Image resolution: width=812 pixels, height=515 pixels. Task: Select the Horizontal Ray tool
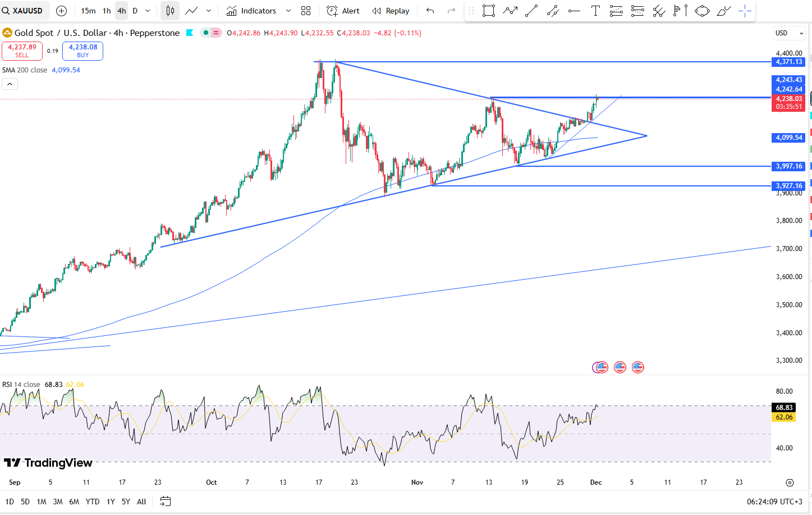coord(574,11)
